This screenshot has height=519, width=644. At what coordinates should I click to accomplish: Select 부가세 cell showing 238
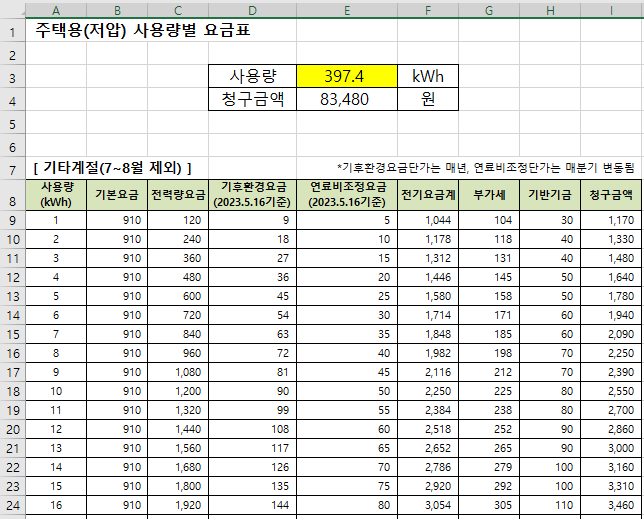489,410
